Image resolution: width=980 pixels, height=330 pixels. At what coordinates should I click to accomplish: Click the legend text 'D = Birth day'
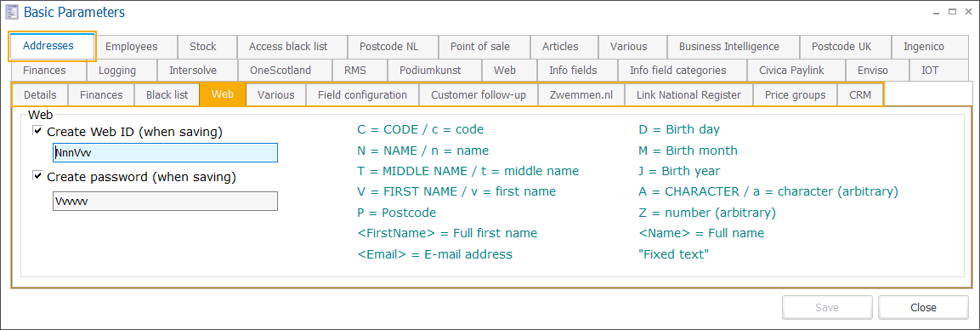(x=679, y=130)
